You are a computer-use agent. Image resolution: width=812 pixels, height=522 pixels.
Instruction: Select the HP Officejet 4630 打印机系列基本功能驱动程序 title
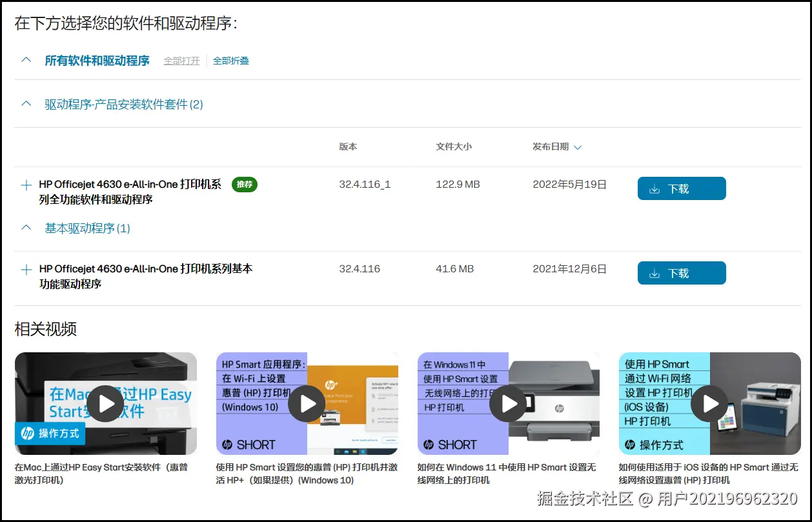point(146,276)
